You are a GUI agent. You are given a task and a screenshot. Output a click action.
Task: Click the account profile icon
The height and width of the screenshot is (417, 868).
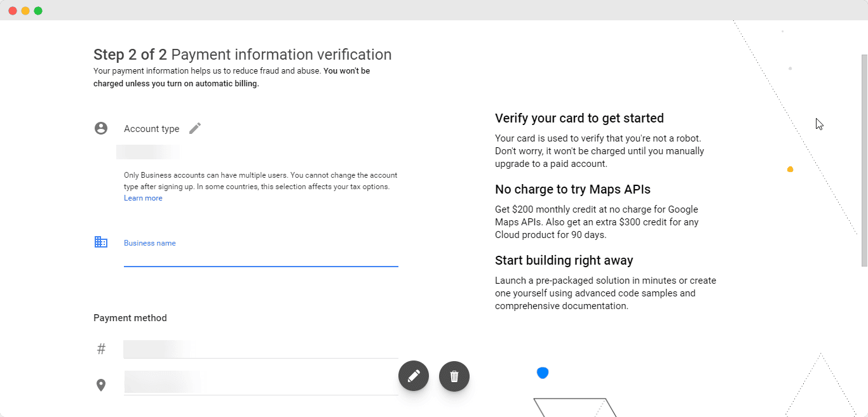101,128
